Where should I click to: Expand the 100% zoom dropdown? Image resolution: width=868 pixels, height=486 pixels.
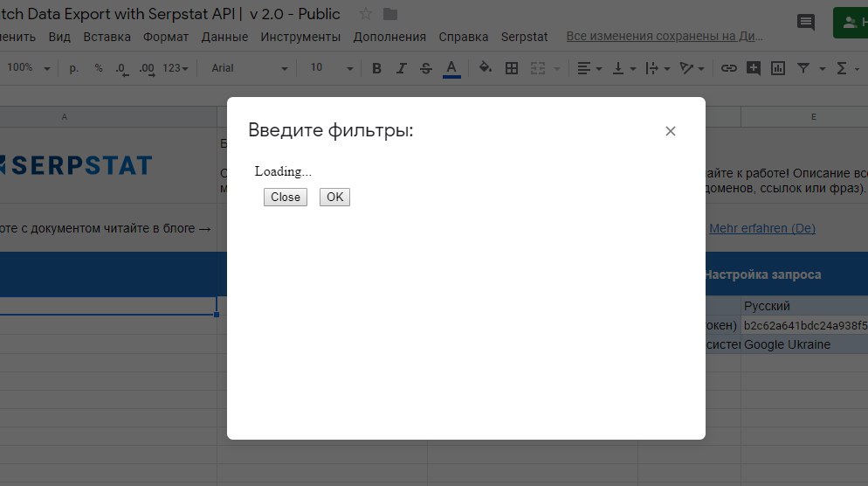(x=28, y=67)
